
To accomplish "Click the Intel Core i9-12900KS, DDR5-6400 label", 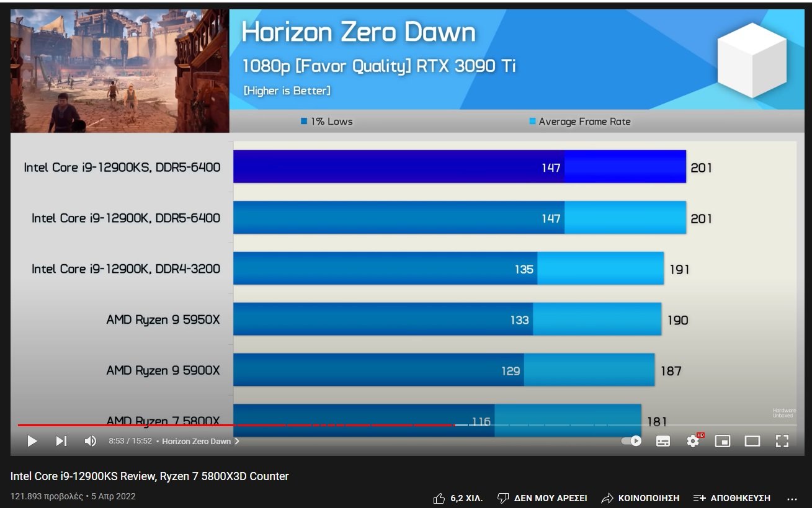I will [x=122, y=167].
